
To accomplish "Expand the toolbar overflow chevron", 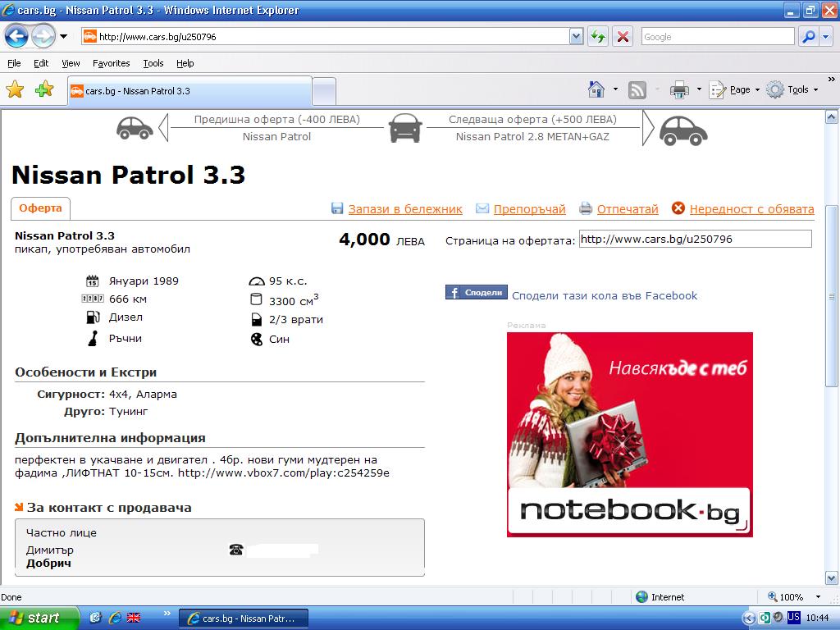I will pos(832,80).
